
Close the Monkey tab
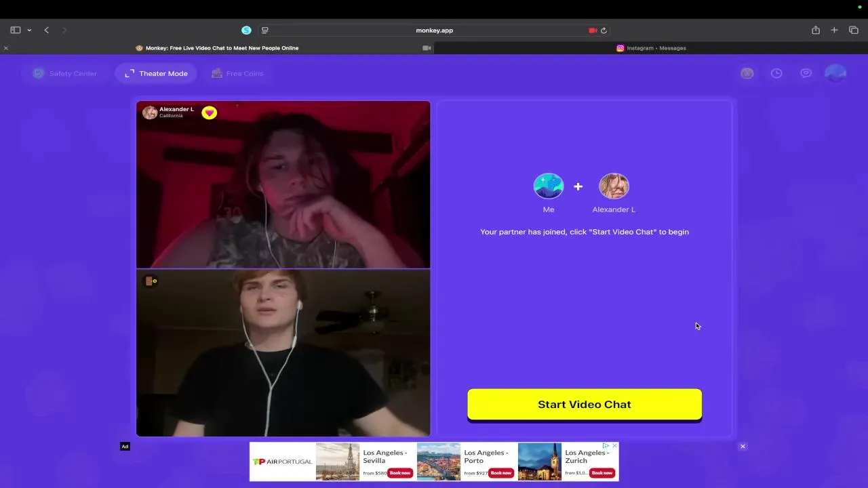(5, 48)
